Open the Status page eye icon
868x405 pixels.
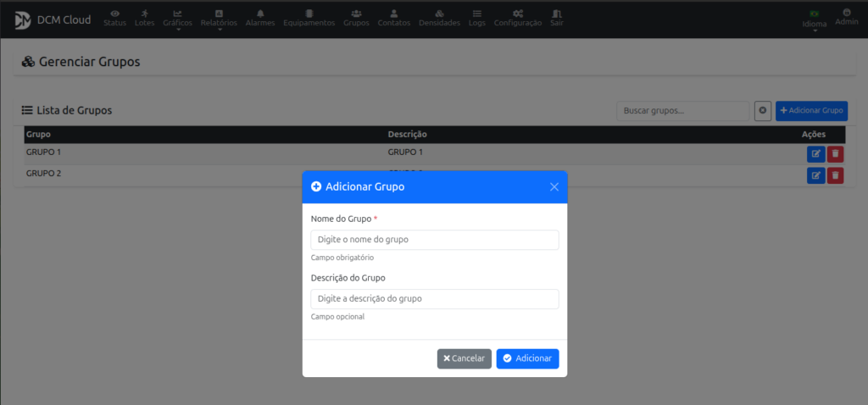[x=114, y=14]
